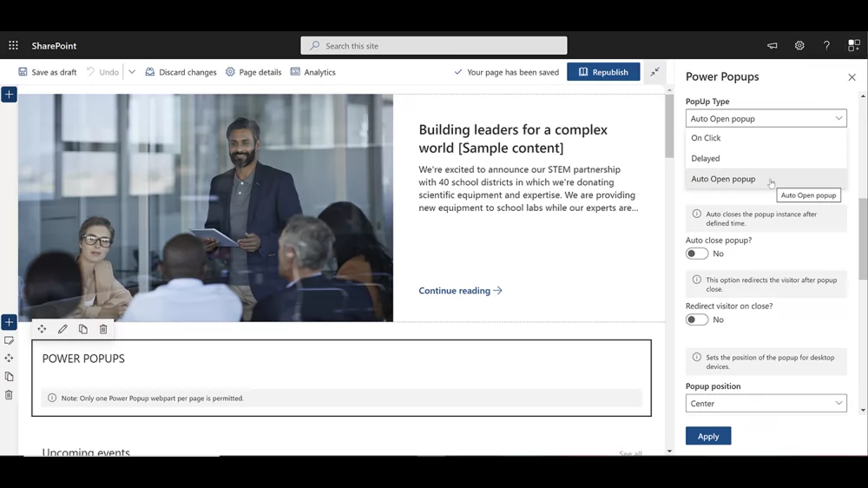Click the page vertical scrollbar thumb
868x488 pixels.
[669, 126]
